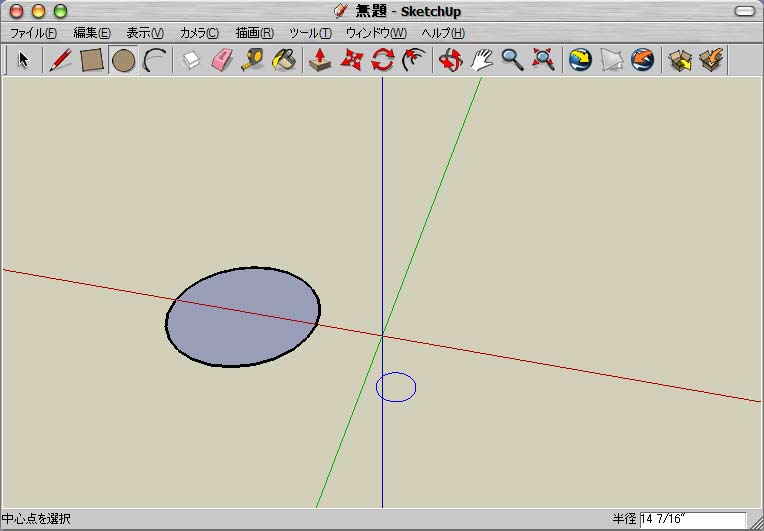Pick the Pan hand tool
764x531 pixels.
pyautogui.click(x=481, y=60)
